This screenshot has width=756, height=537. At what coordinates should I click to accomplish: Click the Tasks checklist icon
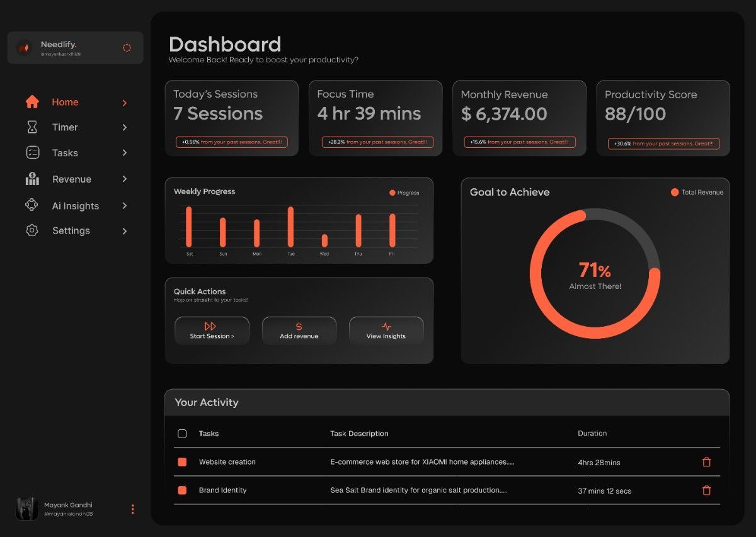[32, 153]
